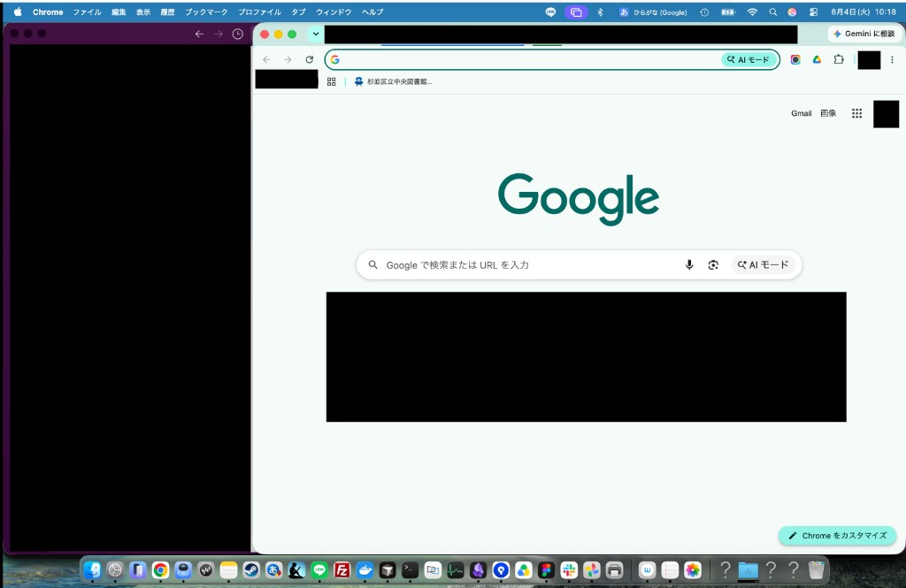Viewport: 906px width, 588px height.
Task: Open the battery status menu
Action: point(728,11)
